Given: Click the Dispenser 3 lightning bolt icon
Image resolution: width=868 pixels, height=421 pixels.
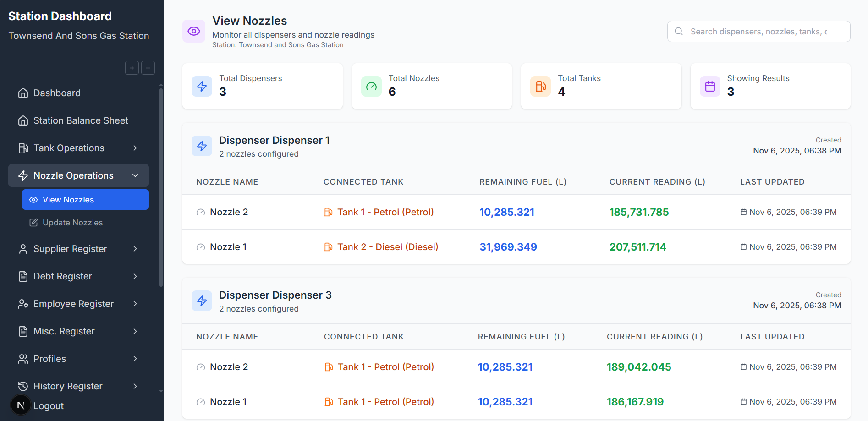Looking at the screenshot, I should point(202,301).
